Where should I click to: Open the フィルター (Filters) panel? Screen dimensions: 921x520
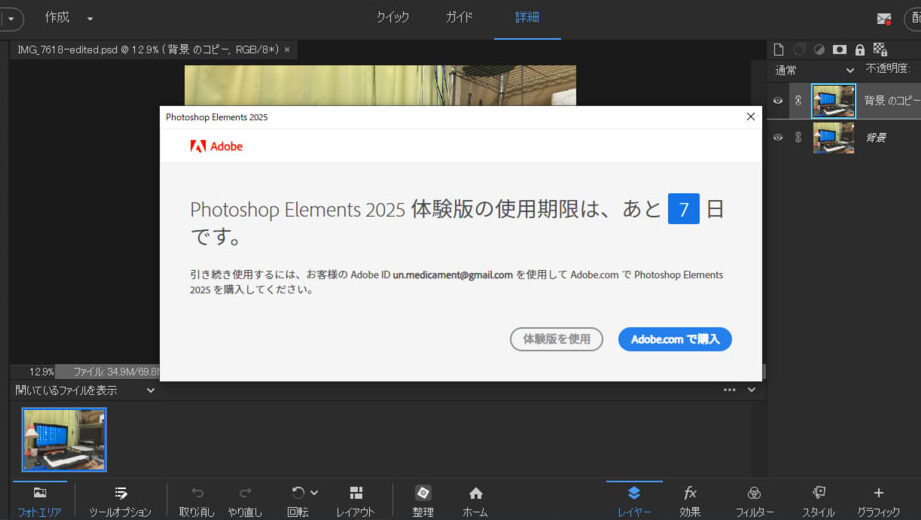tap(754, 500)
